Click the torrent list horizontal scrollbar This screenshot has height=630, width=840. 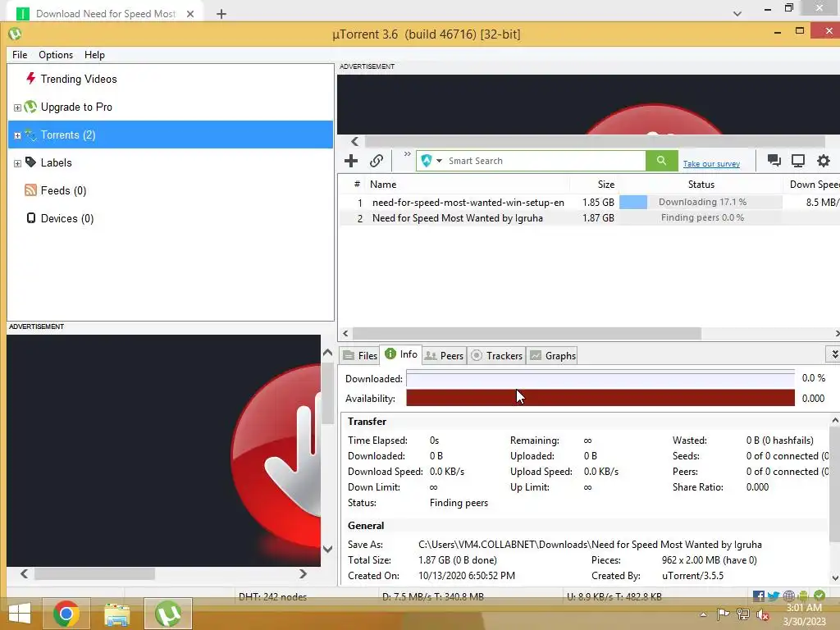[x=527, y=333]
